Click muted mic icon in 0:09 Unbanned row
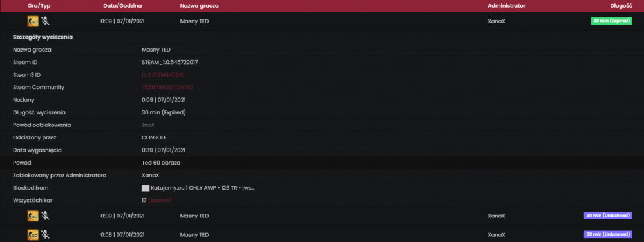Viewport: 644px width, 242px height. pos(45,216)
